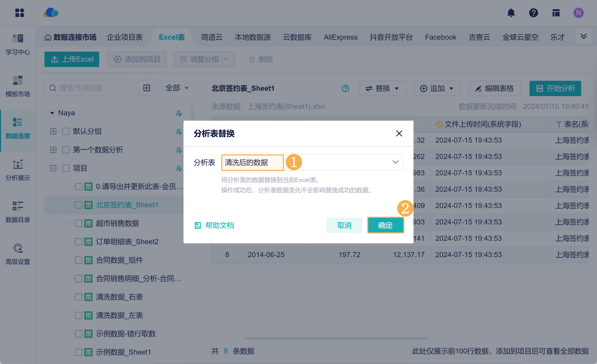The width and height of the screenshot is (597, 364).
Task: Expand the 第一个数据分析 tree node
Action: (x=53, y=150)
